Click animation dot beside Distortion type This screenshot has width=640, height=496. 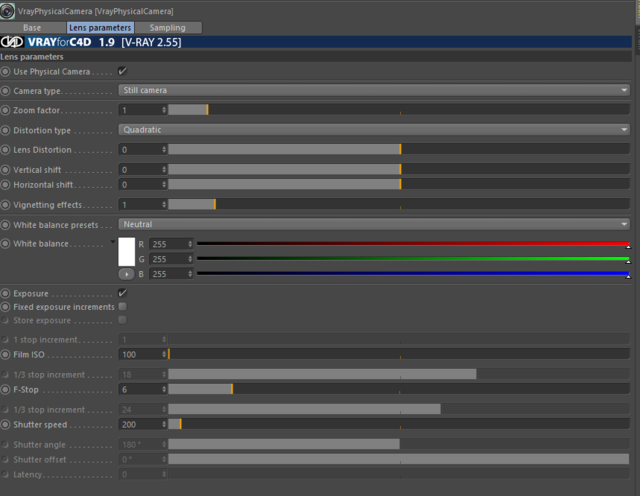pyautogui.click(x=5, y=130)
